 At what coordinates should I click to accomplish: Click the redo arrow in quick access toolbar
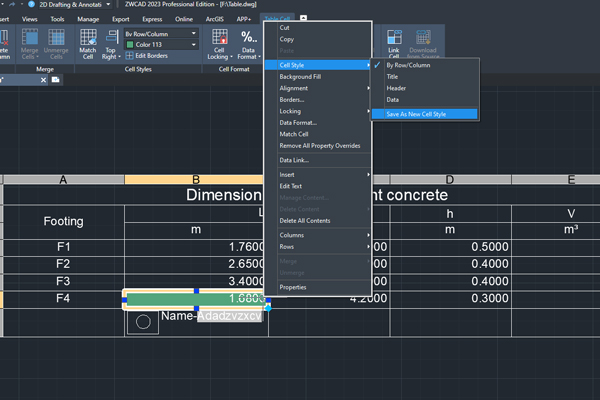point(11,4)
